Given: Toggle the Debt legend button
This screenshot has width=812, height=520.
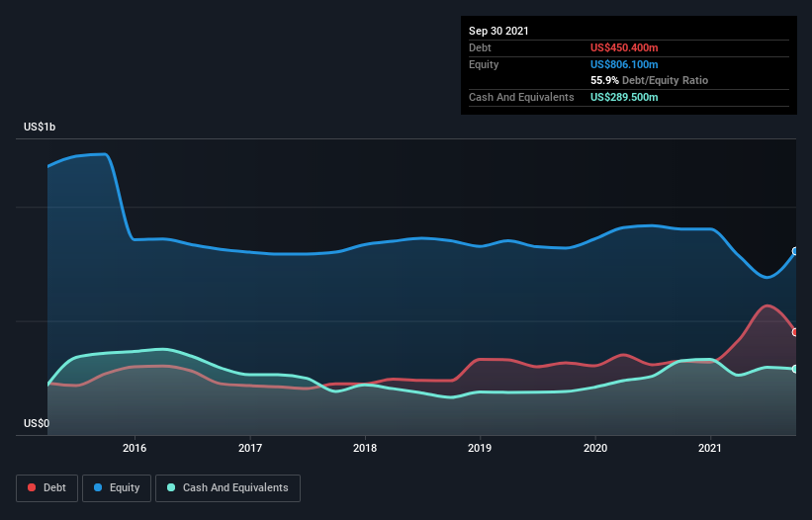Looking at the screenshot, I should [x=47, y=488].
